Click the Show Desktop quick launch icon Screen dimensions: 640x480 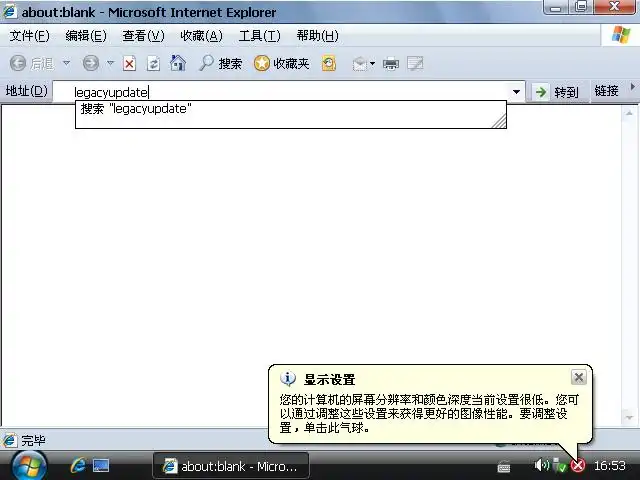click(x=100, y=466)
